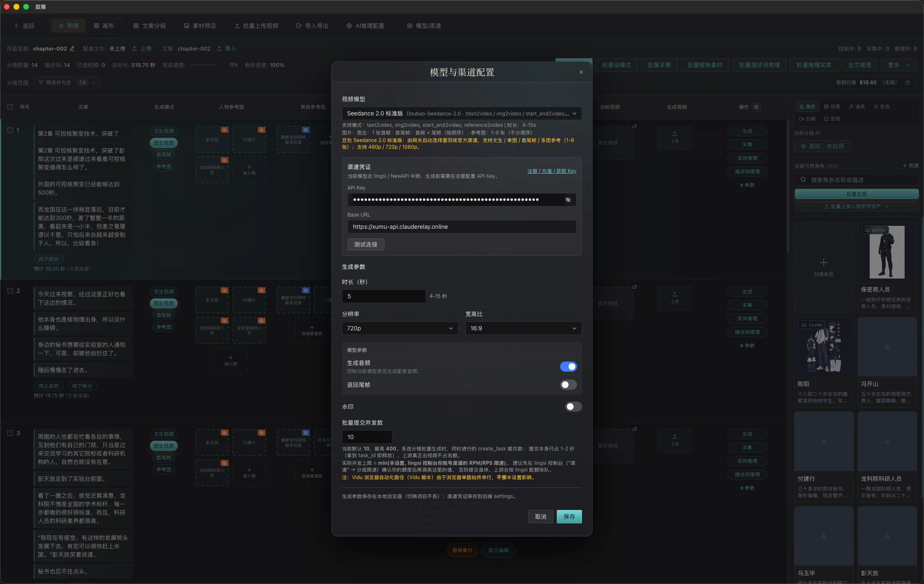The width and height of the screenshot is (924, 584).
Task: Reveal the API Key with the eye icon
Action: coord(568,200)
